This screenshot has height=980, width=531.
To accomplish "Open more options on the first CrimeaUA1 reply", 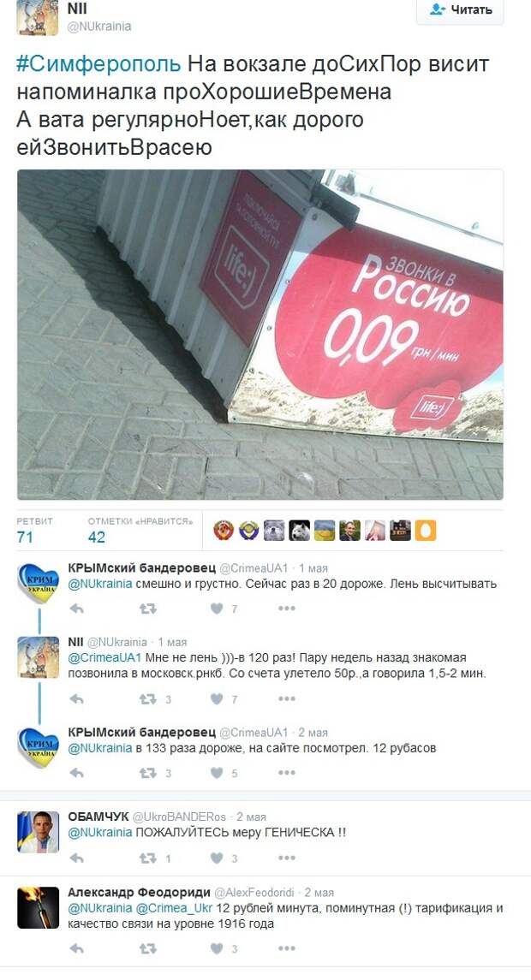I will pos(286,609).
